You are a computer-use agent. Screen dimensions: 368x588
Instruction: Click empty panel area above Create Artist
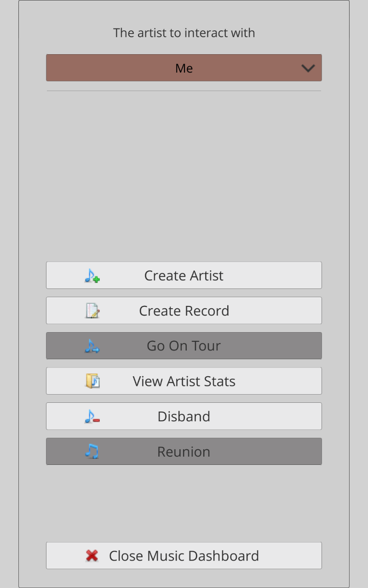tap(184, 175)
